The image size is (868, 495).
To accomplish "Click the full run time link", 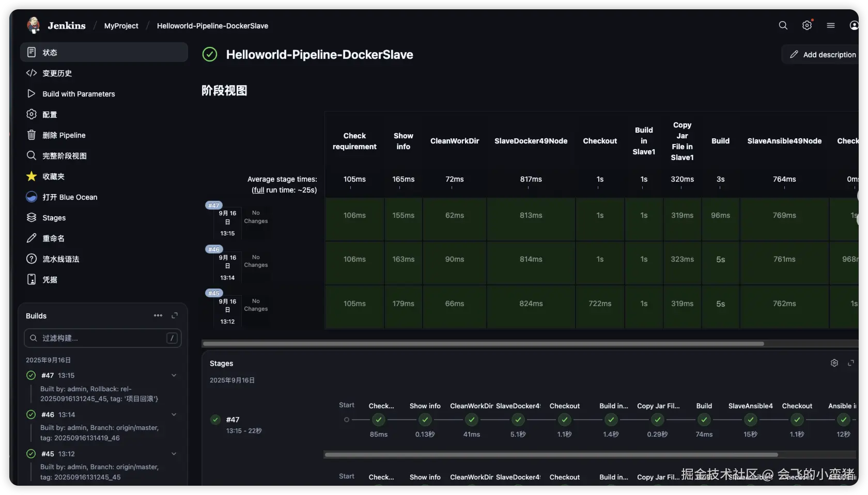I will point(259,190).
